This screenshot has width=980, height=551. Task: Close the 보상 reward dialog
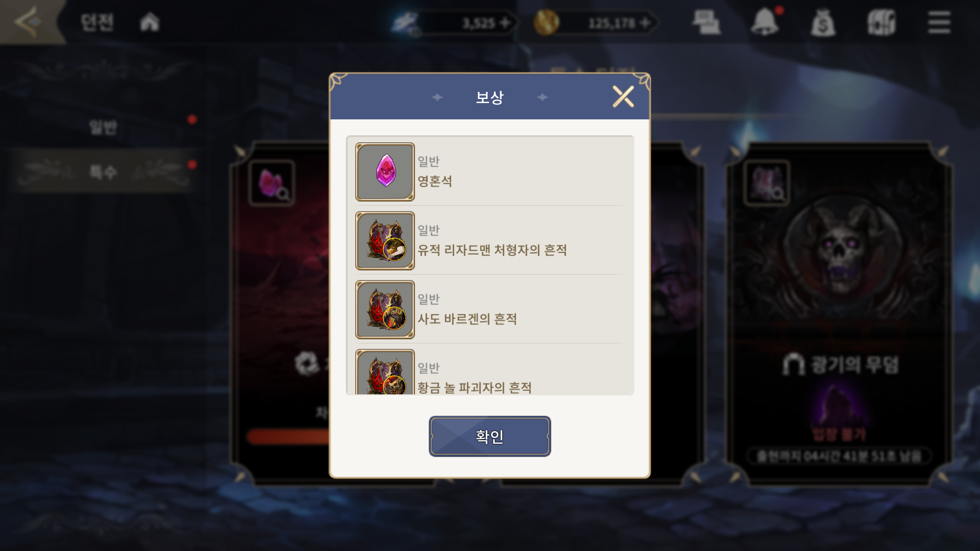click(623, 96)
